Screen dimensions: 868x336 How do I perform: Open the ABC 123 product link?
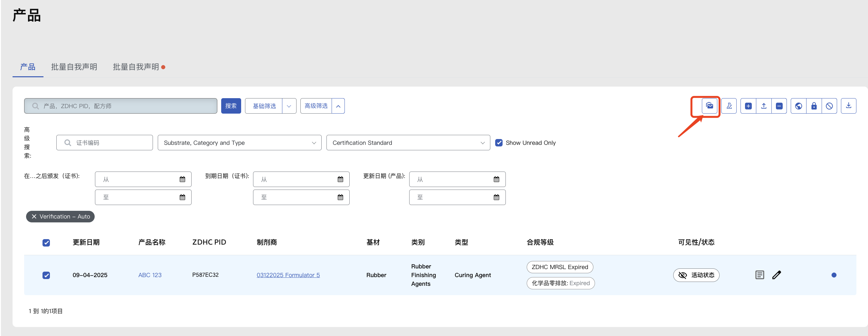pos(150,275)
